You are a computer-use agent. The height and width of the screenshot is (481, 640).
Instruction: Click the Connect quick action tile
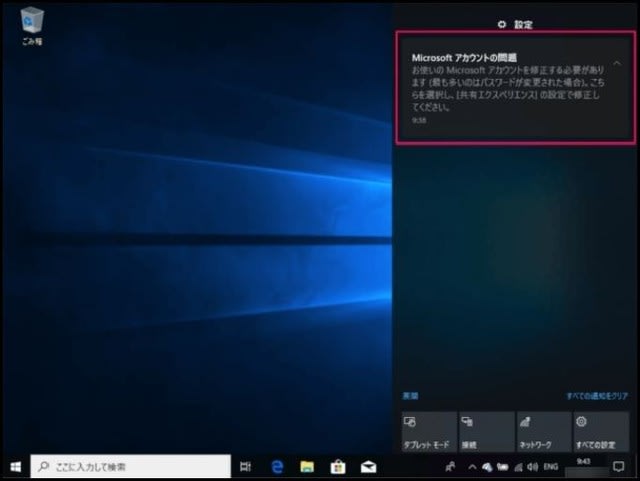tap(487, 432)
